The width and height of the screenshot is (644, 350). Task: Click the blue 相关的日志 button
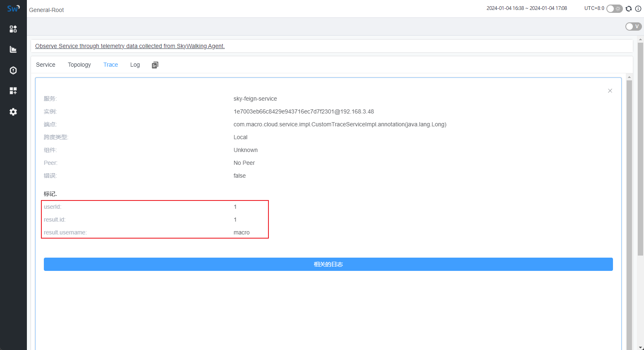coord(328,264)
